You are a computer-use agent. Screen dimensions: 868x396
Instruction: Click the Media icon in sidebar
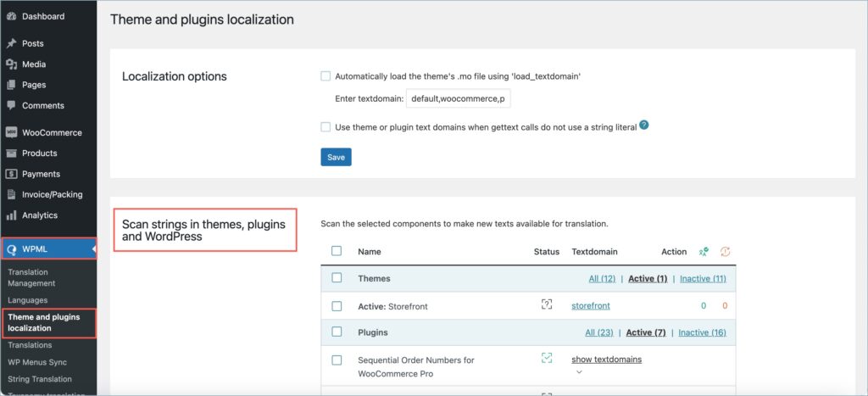pos(11,64)
